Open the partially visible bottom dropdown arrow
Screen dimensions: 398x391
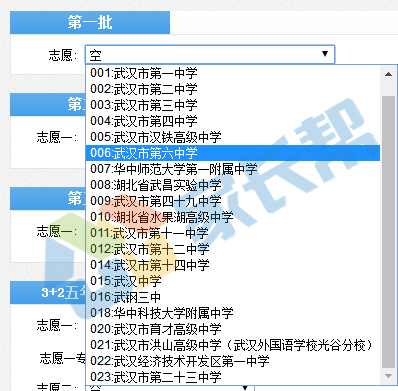(245, 388)
